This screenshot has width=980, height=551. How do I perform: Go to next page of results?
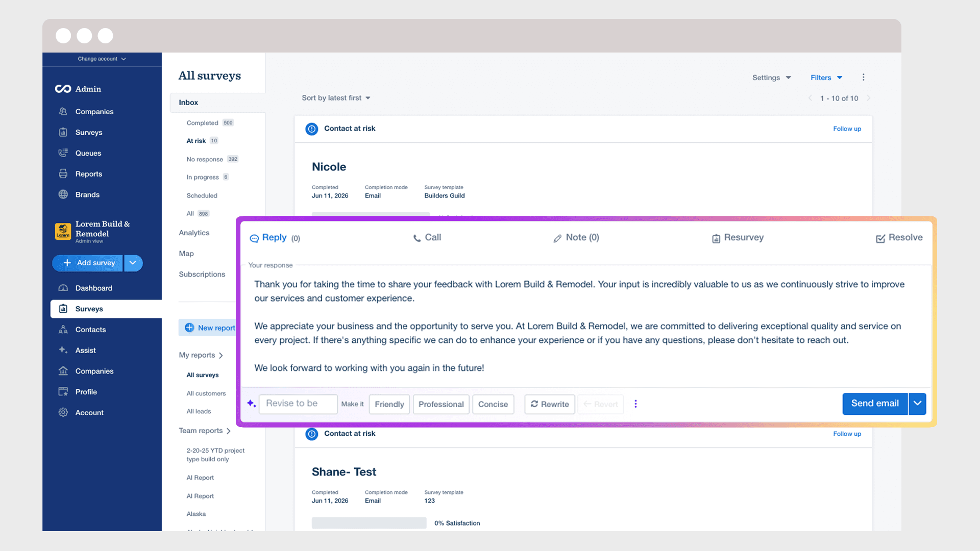[868, 98]
